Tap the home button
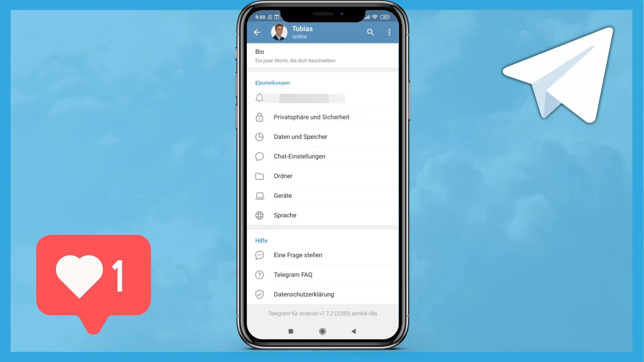The image size is (644, 362). point(322,331)
